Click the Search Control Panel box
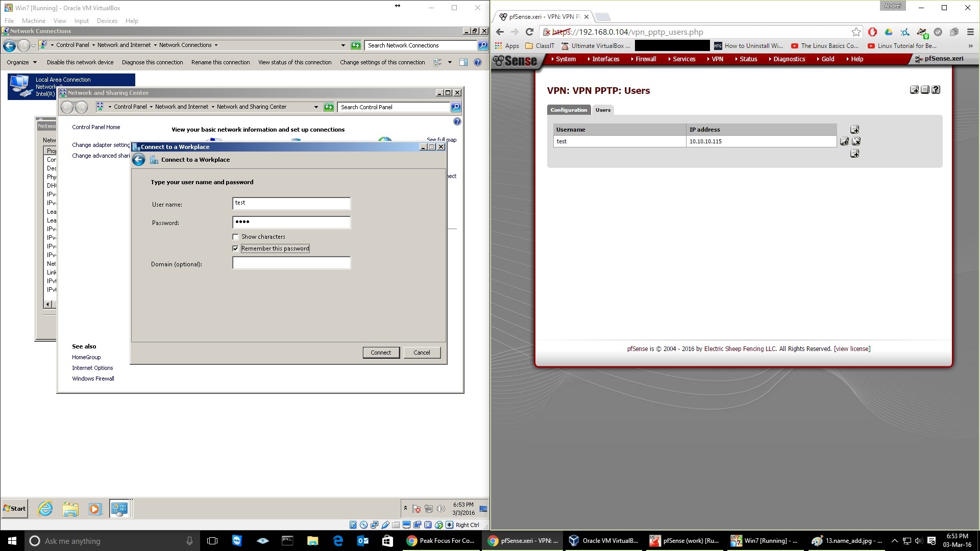Image resolution: width=980 pixels, height=551 pixels. (394, 107)
